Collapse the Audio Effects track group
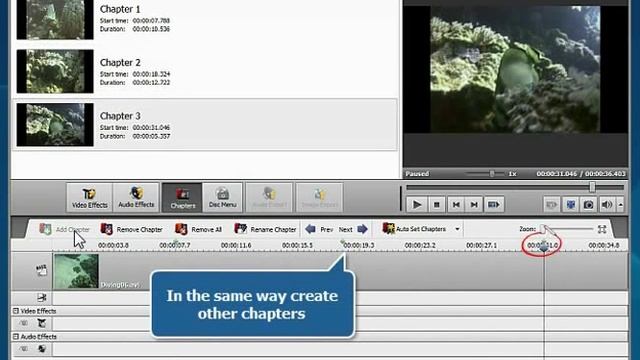This screenshot has width=640, height=360. pyautogui.click(x=16, y=337)
